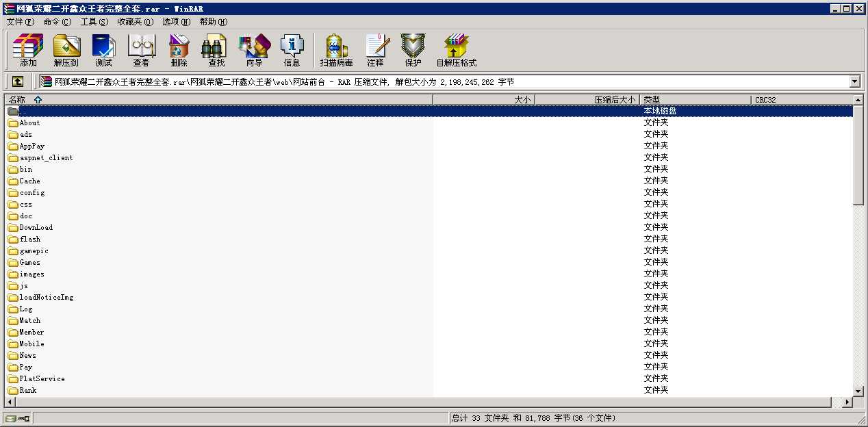
Task: Click the WinRAR icon in the title bar
Action: (9, 9)
